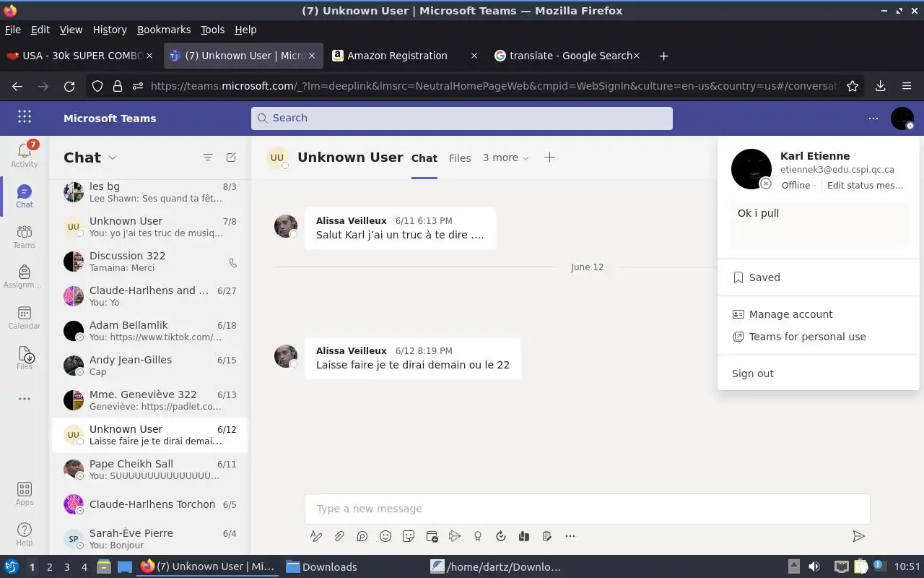Open Saved messages from profile menu
The width and height of the screenshot is (924, 578).
click(819, 277)
